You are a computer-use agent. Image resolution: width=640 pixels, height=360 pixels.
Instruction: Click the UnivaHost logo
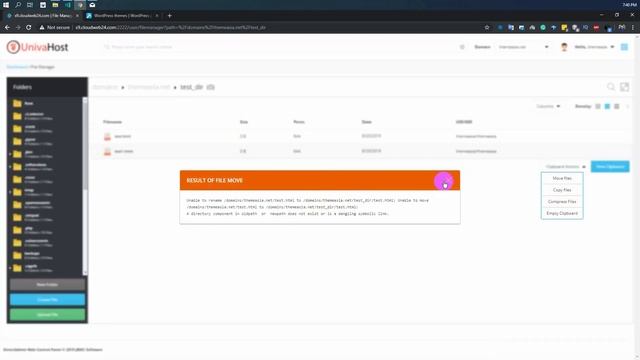coord(37,47)
